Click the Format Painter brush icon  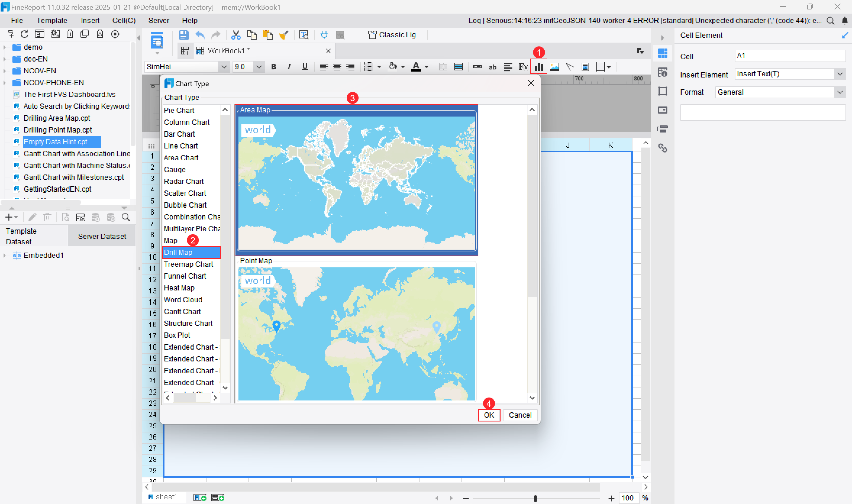(x=284, y=35)
